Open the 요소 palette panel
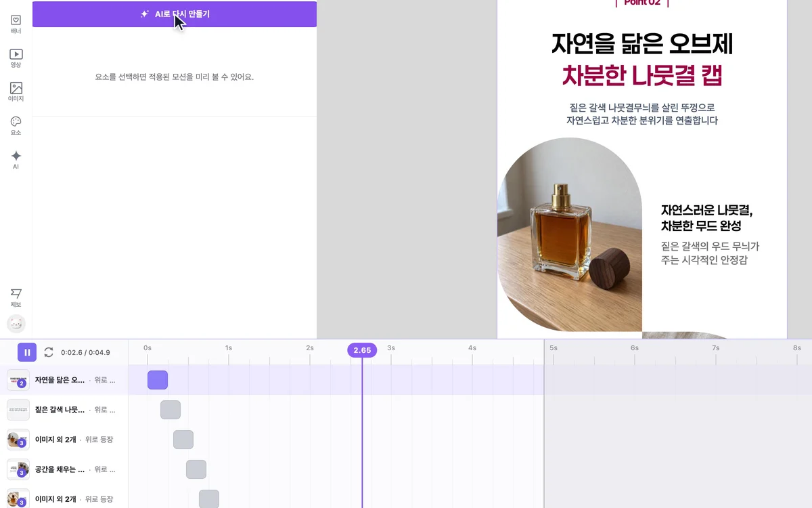Screen dimensions: 812x508 (x=16, y=126)
